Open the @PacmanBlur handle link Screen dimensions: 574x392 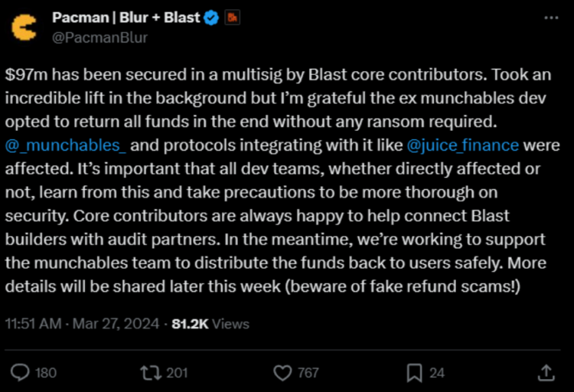99,36
